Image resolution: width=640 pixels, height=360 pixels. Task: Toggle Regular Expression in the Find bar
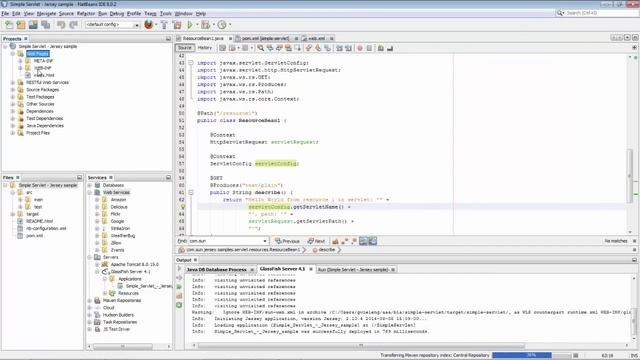click(353, 241)
